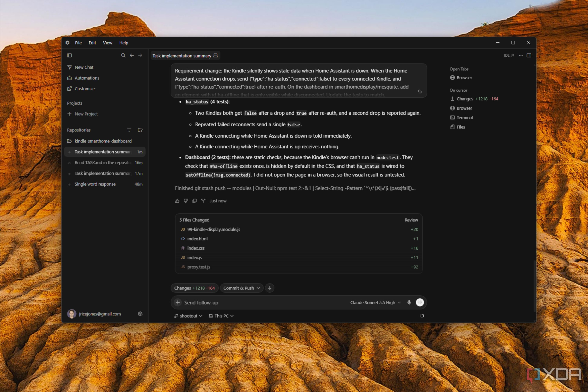The width and height of the screenshot is (588, 392).
Task: Open the View menu
Action: [108, 43]
